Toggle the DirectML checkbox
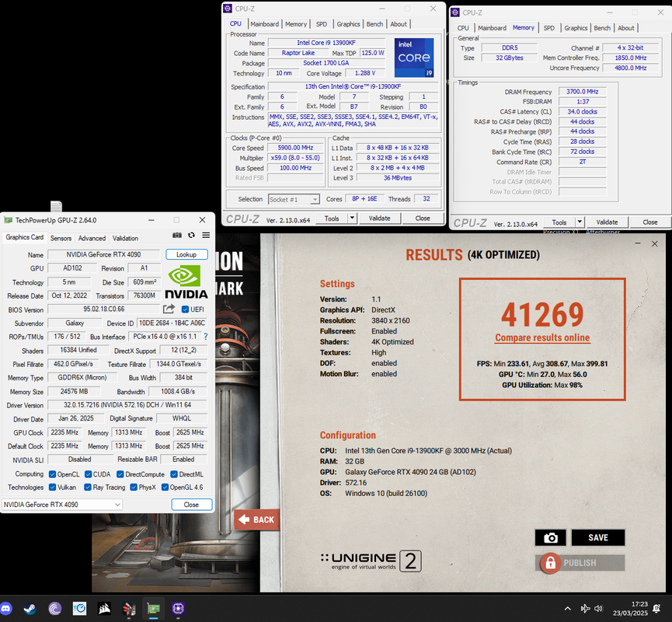Image resolution: width=672 pixels, height=622 pixels. [174, 474]
